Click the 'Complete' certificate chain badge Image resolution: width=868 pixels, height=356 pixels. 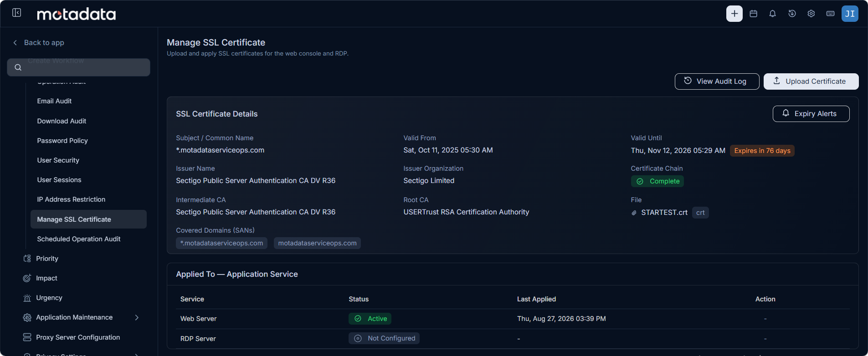[x=657, y=181]
